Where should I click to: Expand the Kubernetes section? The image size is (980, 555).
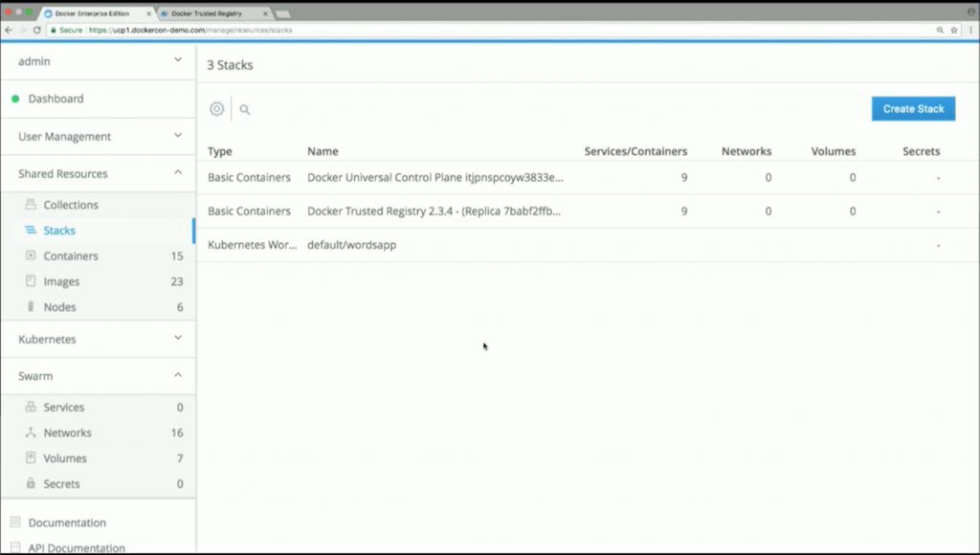[x=178, y=338]
